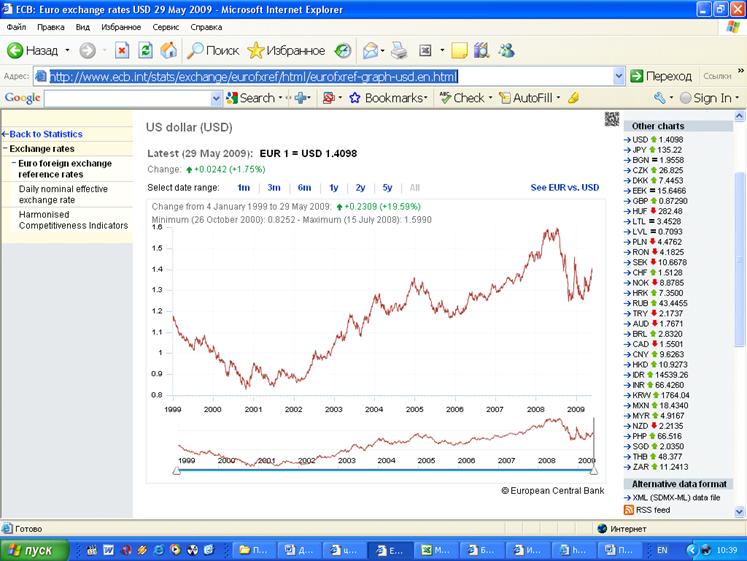Click the Back to Statistics link
This screenshot has height=561, width=747.
tap(43, 134)
